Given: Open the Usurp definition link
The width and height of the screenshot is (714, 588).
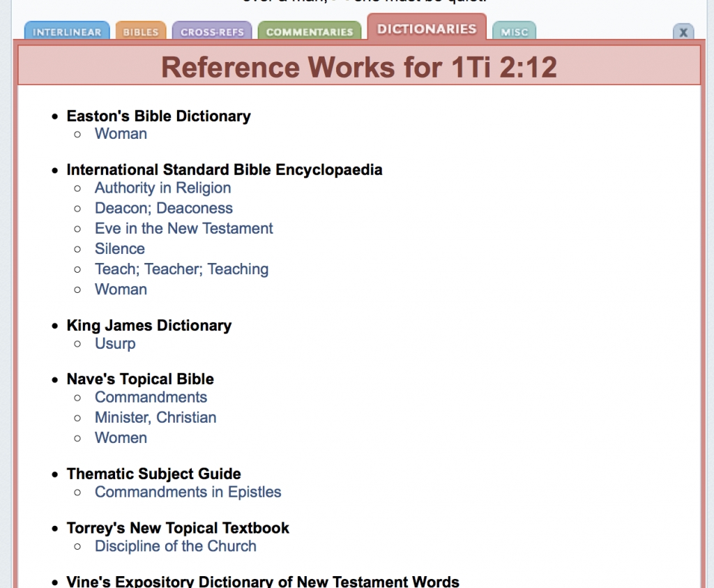Looking at the screenshot, I should (x=115, y=344).
